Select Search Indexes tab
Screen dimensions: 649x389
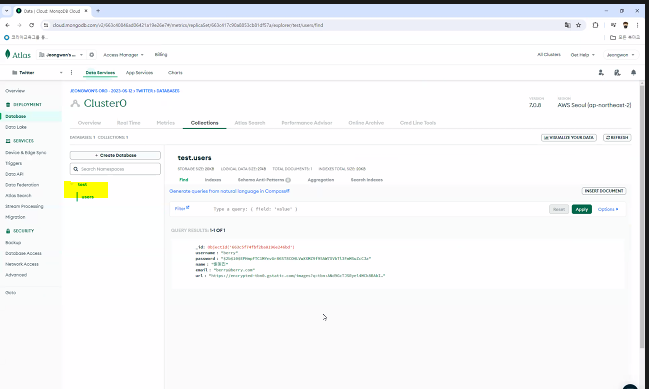click(367, 180)
